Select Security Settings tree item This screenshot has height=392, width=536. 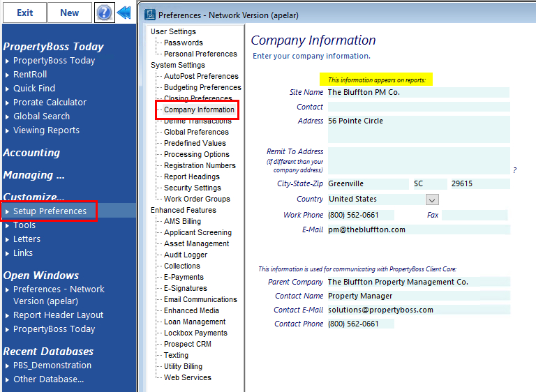pyautogui.click(x=193, y=188)
